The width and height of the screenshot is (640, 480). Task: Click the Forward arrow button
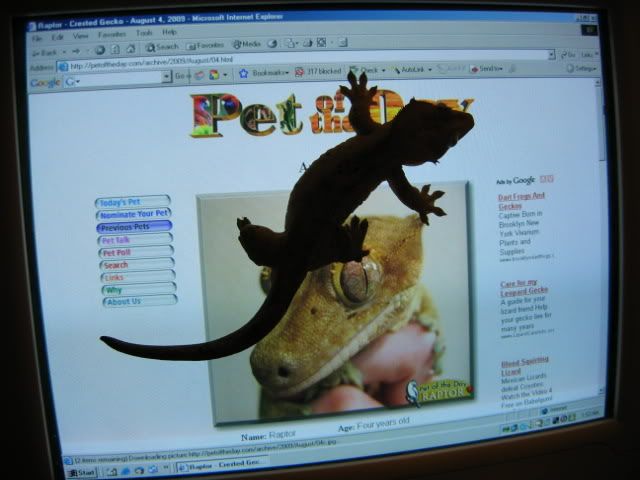click(x=76, y=51)
